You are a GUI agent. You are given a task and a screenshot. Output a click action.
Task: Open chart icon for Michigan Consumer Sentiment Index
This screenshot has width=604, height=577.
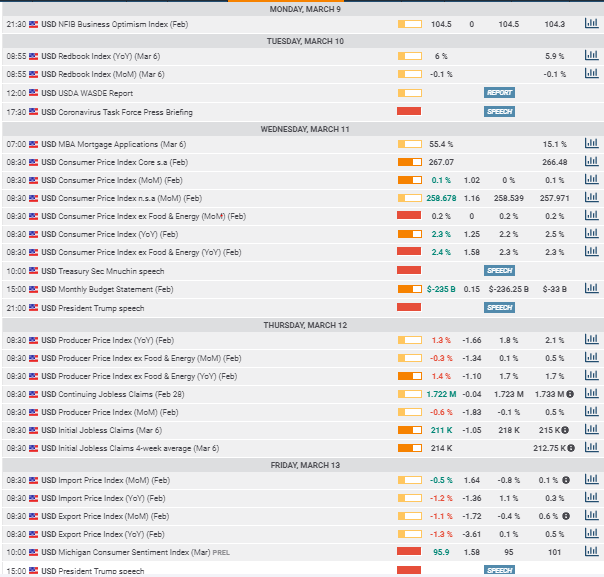[591, 552]
